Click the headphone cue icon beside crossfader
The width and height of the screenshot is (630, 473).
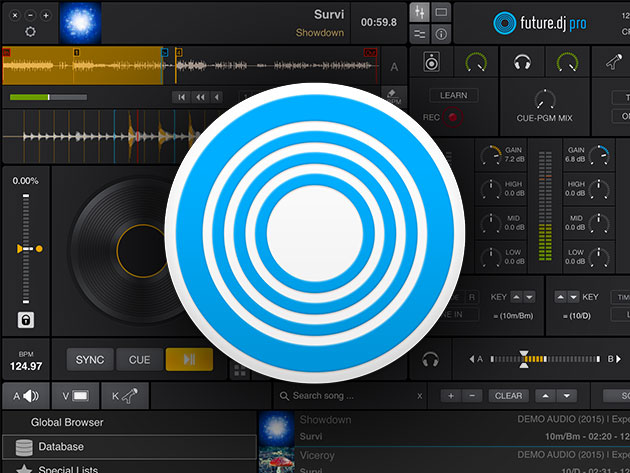(x=431, y=359)
